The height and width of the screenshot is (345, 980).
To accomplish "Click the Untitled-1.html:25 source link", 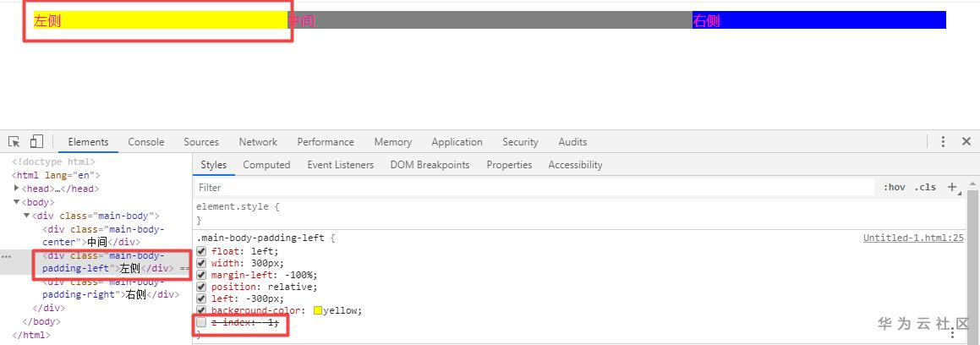I will 913,238.
